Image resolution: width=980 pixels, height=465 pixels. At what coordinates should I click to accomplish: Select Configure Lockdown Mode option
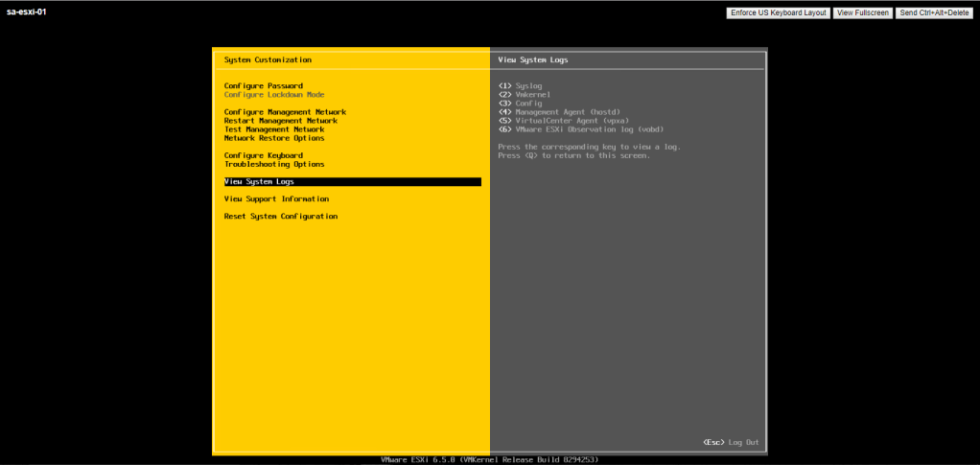point(274,95)
